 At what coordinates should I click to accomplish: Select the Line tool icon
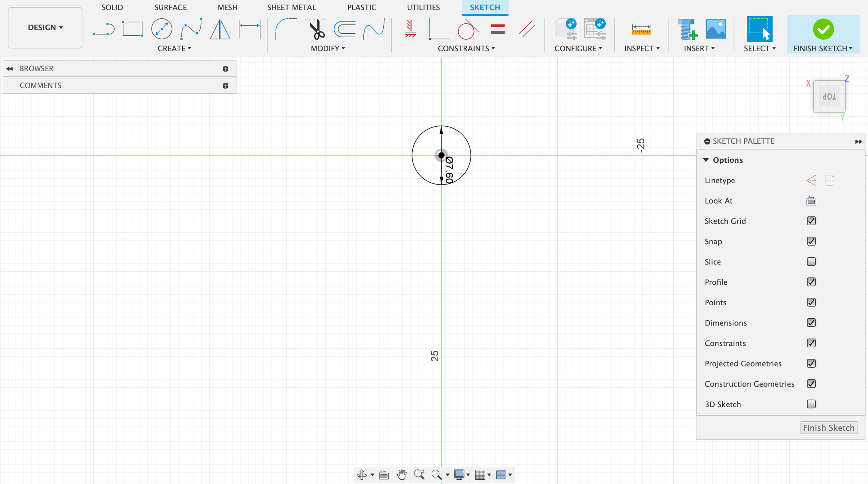[x=104, y=29]
